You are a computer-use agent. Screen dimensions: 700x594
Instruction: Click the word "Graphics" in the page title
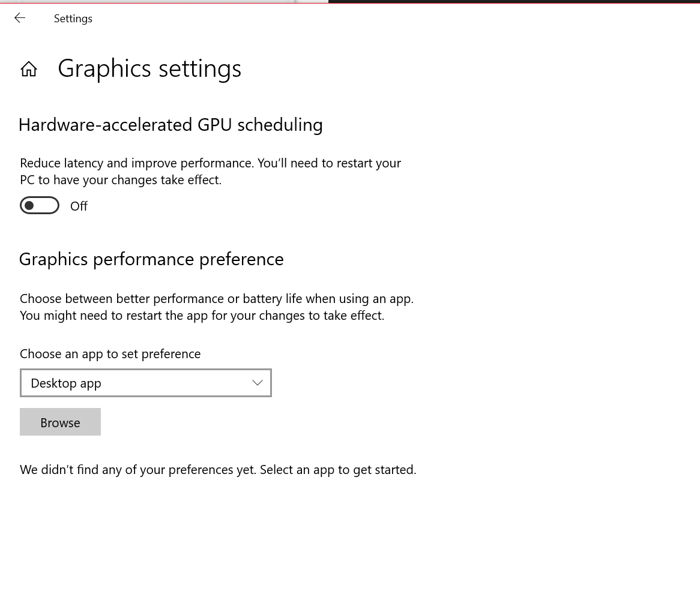pyautogui.click(x=104, y=68)
